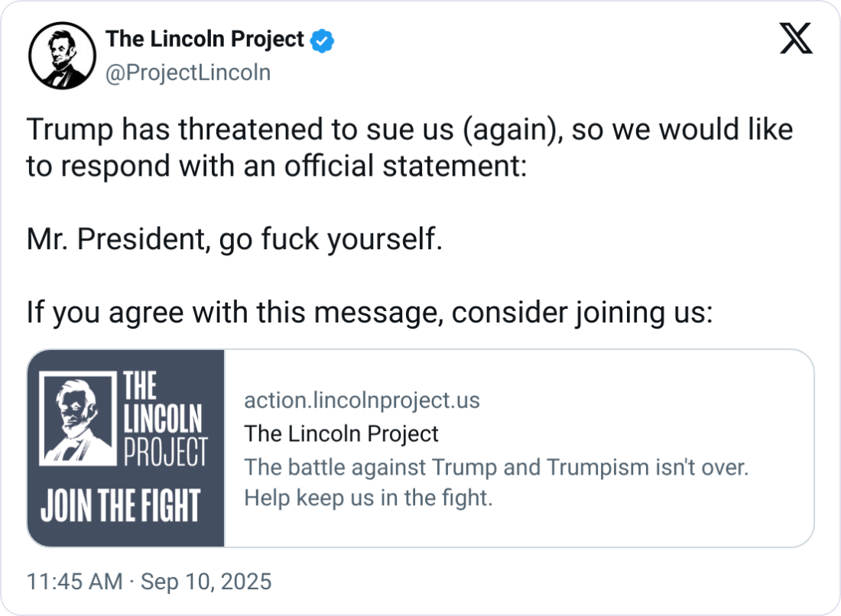Click the official statement text line

tap(277, 166)
